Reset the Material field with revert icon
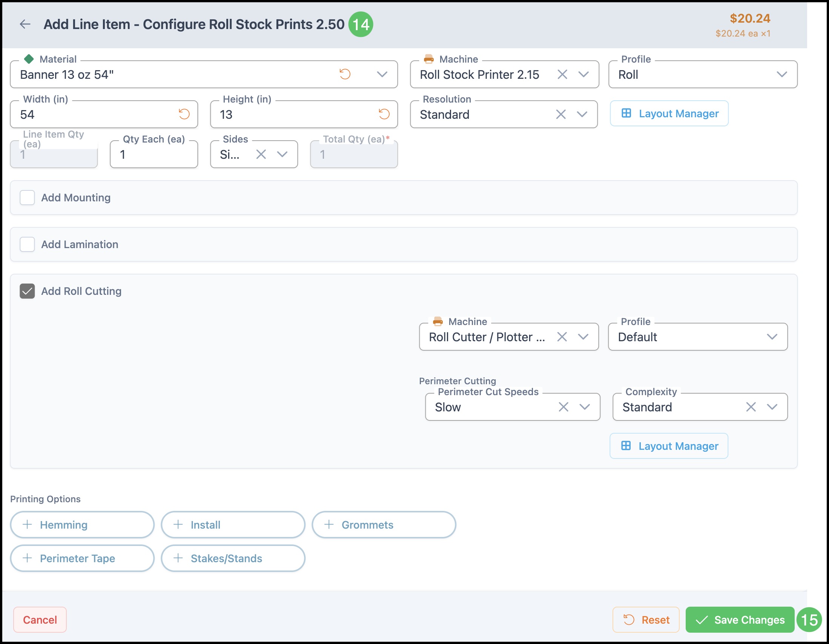 [x=345, y=74]
